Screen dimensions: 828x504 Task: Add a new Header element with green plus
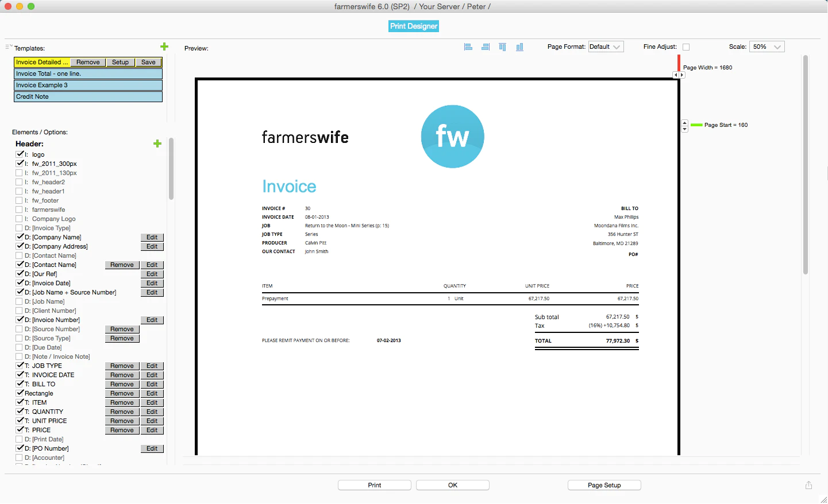point(157,144)
